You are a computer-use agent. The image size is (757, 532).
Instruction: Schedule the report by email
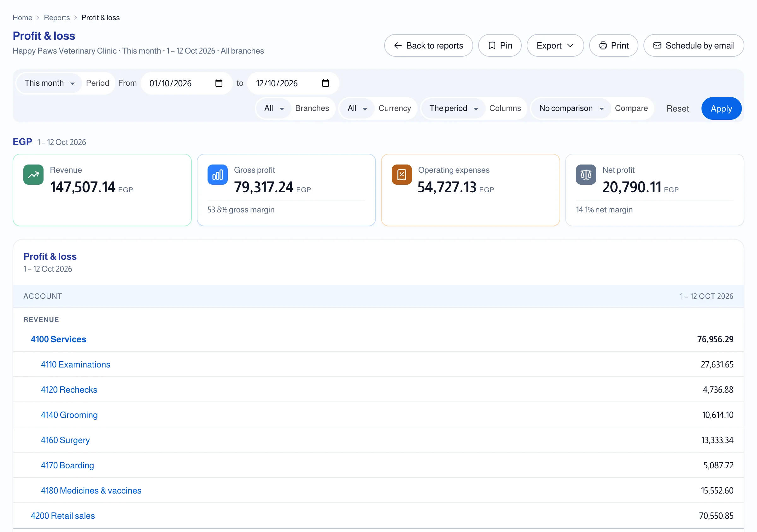pyautogui.click(x=693, y=45)
